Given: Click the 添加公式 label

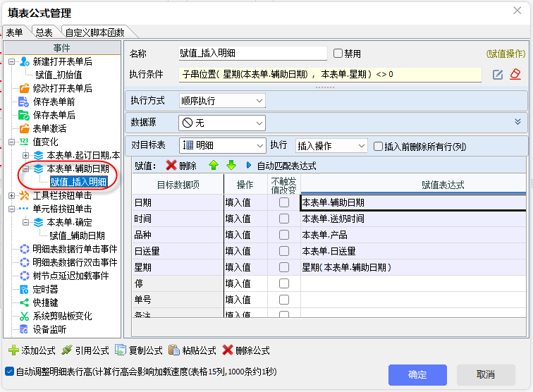Looking at the screenshot, I should click(38, 350).
